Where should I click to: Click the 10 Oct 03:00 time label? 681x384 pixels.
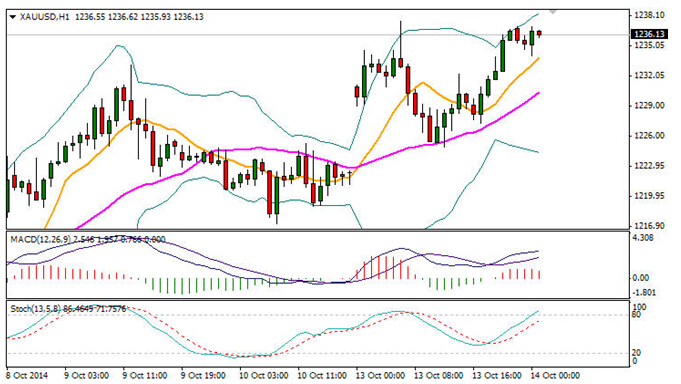point(264,375)
